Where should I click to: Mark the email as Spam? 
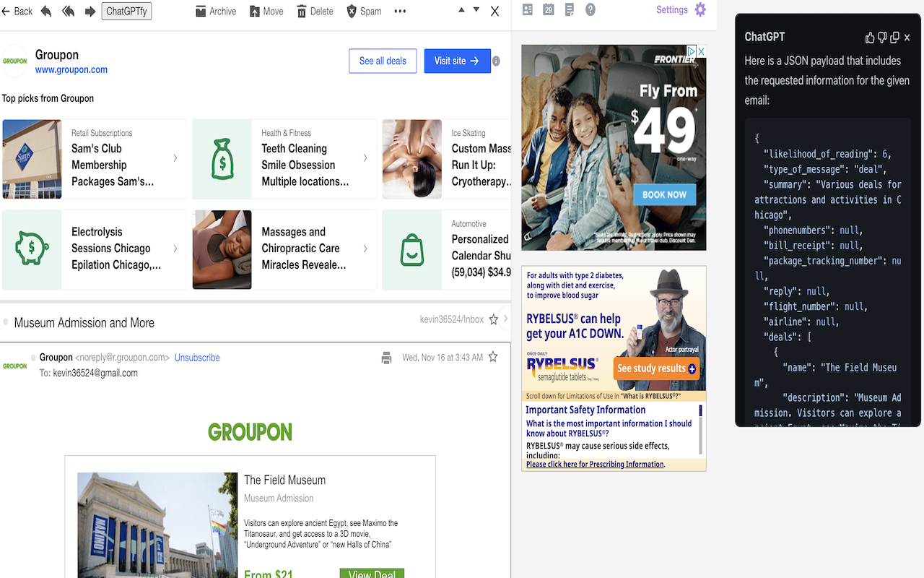364,12
